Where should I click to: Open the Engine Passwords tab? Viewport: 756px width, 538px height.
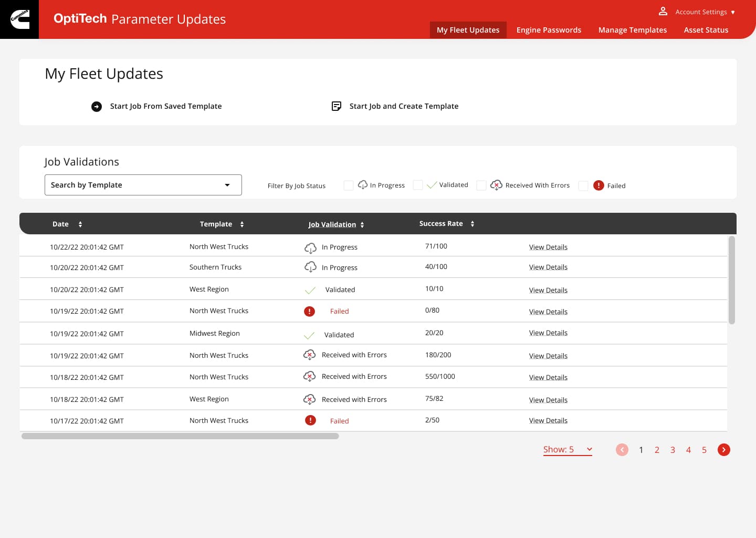tap(549, 30)
